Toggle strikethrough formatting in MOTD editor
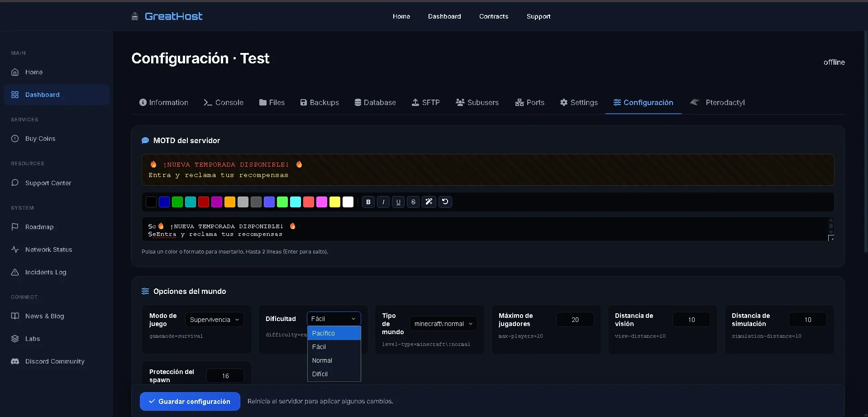The height and width of the screenshot is (417, 868). point(413,202)
